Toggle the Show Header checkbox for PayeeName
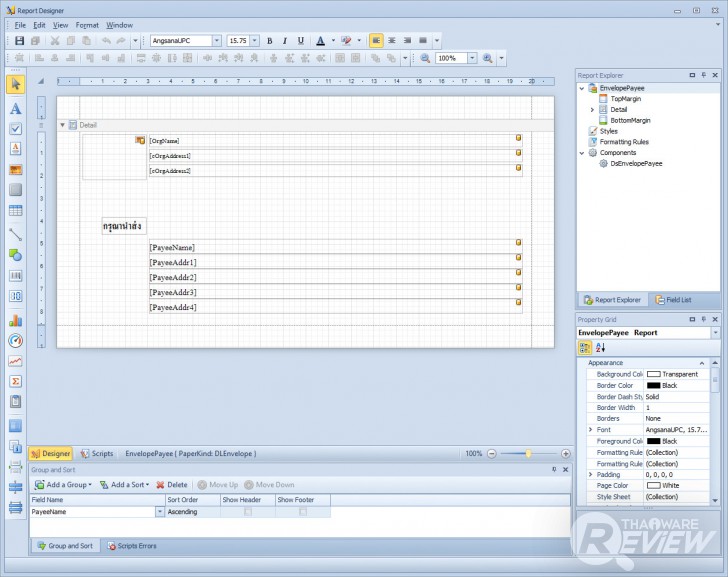Image resolution: width=728 pixels, height=577 pixels. 248,512
